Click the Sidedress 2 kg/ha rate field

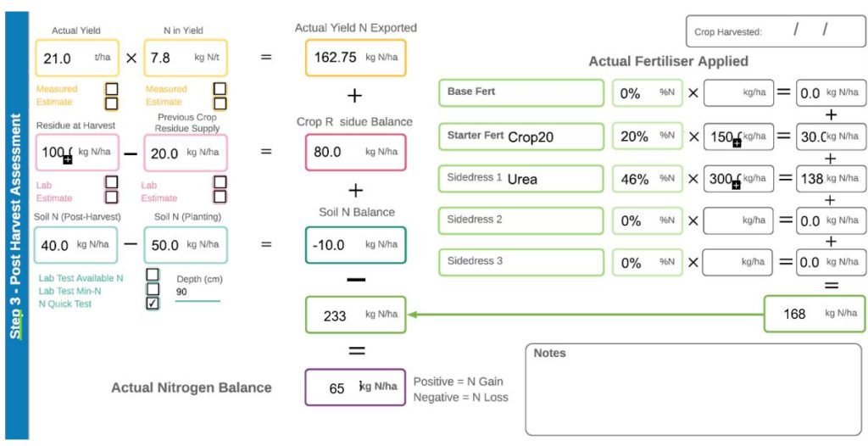pos(737,220)
